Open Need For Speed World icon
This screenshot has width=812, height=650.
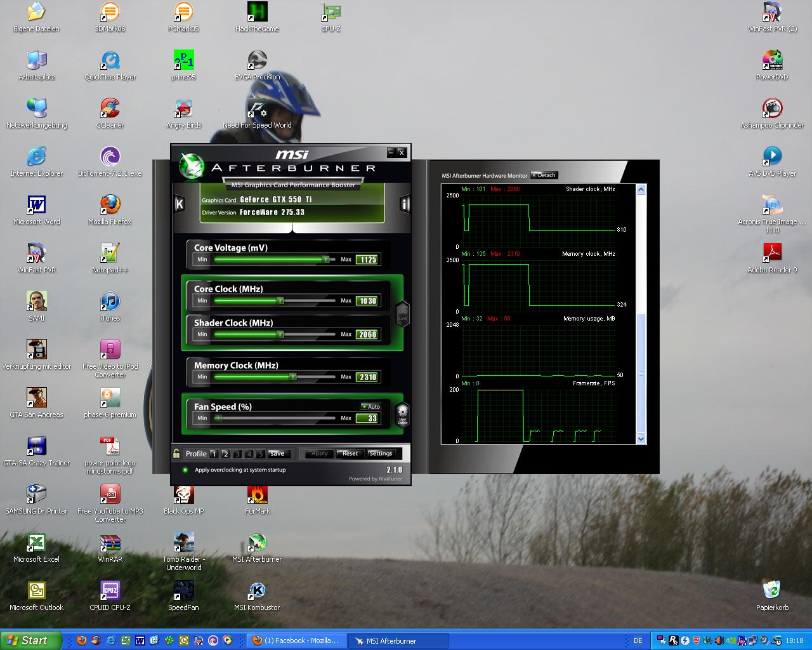[257, 114]
